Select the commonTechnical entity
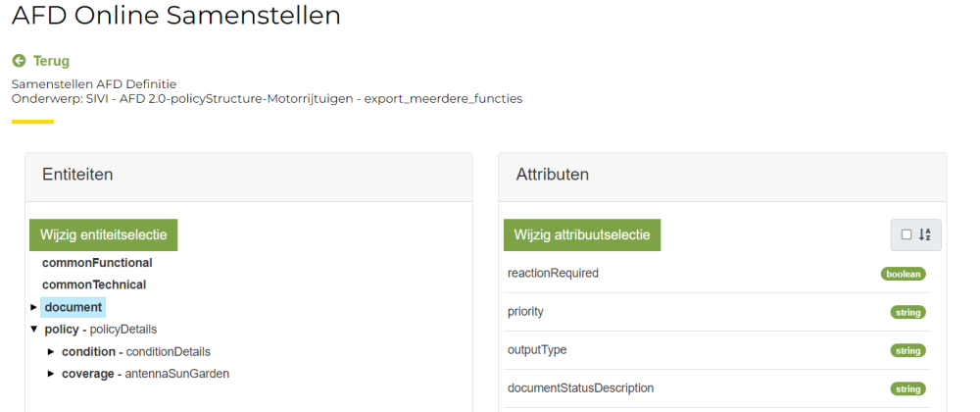This screenshot has height=412, width=980. 94,284
